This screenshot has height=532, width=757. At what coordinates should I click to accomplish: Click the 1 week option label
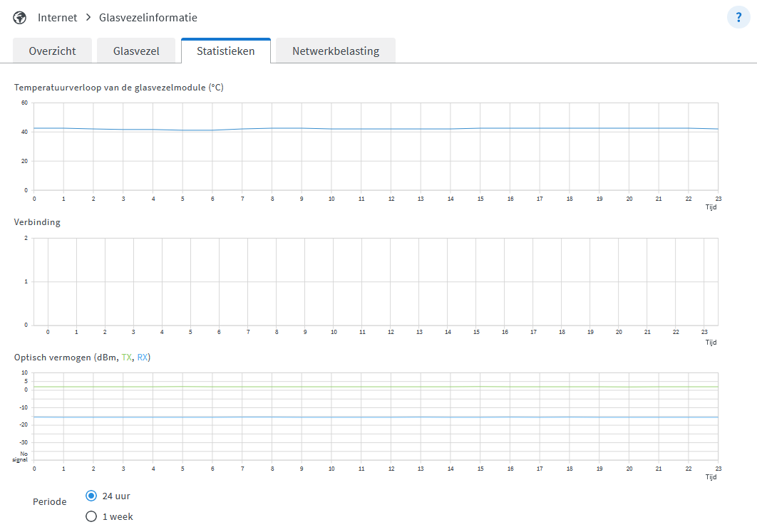pos(118,516)
